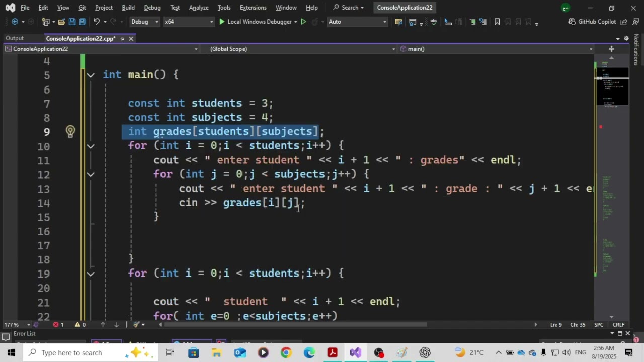Click the GitHub Copilot icon

pyautogui.click(x=572, y=22)
